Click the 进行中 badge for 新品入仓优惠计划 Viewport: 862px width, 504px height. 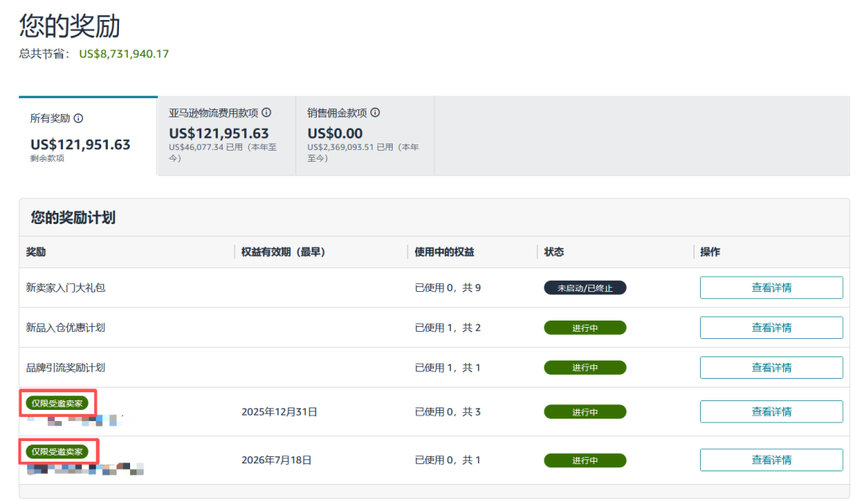coord(585,327)
